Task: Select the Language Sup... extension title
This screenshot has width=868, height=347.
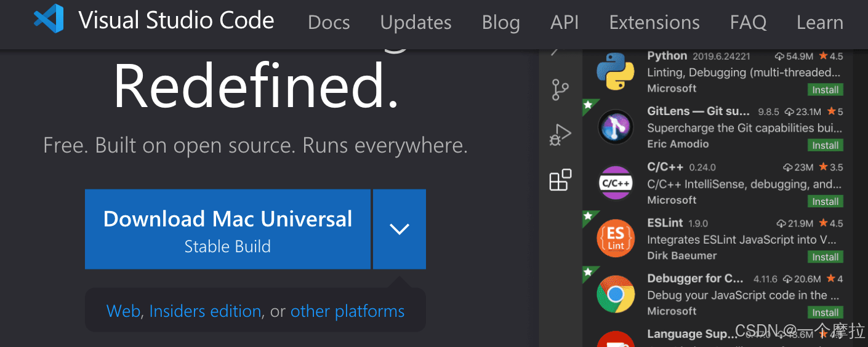Action: (692, 334)
